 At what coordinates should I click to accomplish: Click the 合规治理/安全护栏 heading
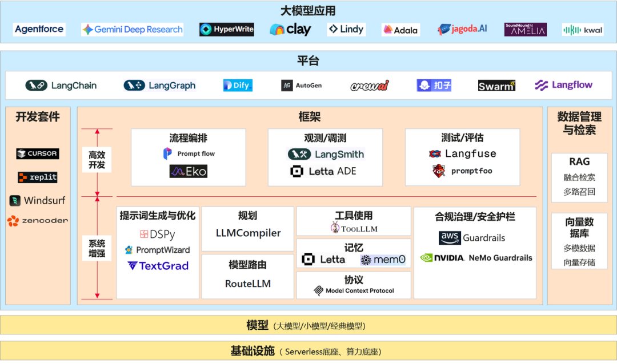point(475,217)
